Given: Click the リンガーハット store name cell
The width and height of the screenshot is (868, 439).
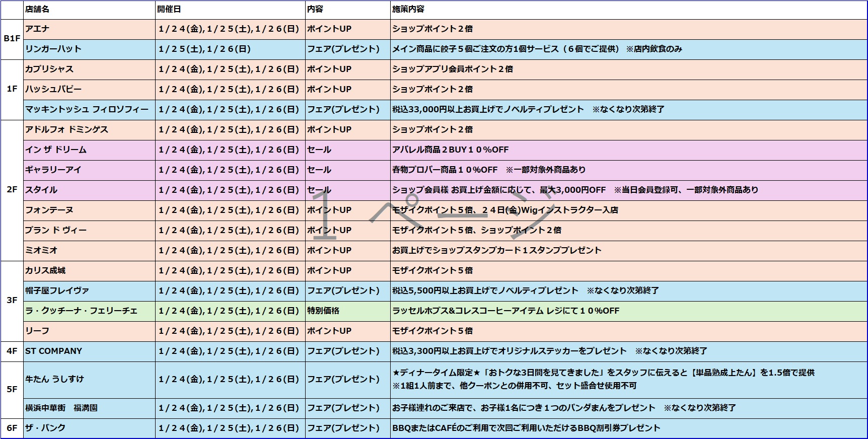Looking at the screenshot, I should click(89, 49).
